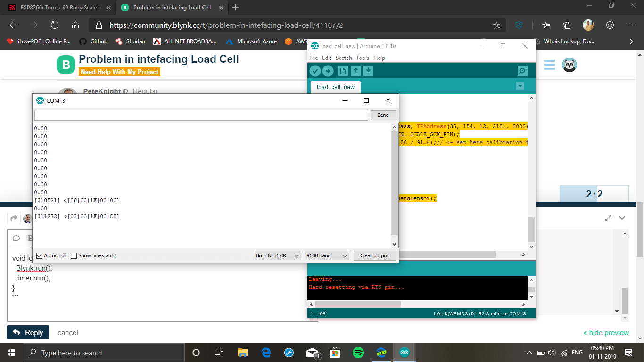Open Task View on the taskbar
This screenshot has height=362, width=644.
[x=219, y=353]
